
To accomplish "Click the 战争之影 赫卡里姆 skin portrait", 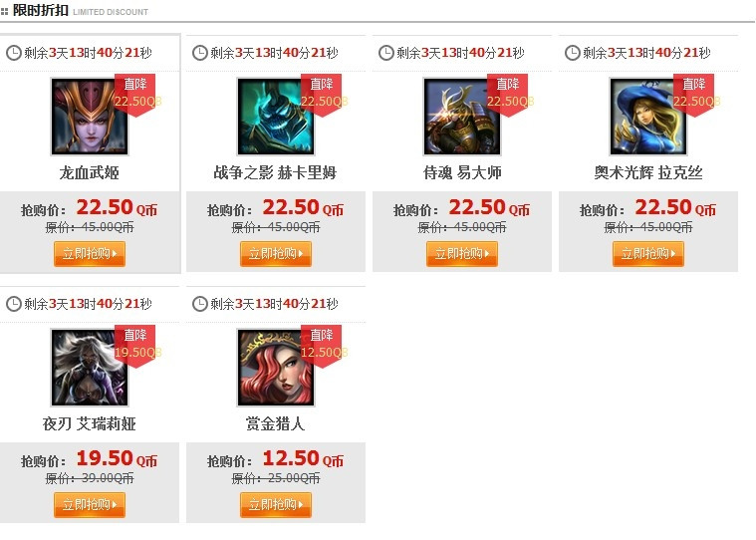I will click(x=276, y=117).
